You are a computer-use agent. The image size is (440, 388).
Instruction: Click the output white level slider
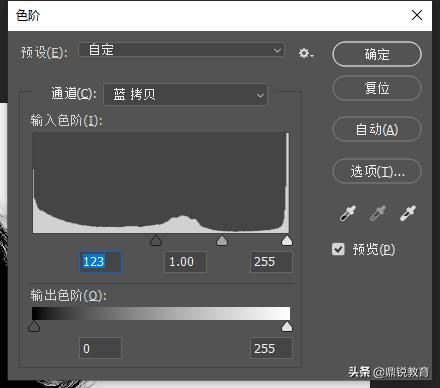[287, 326]
